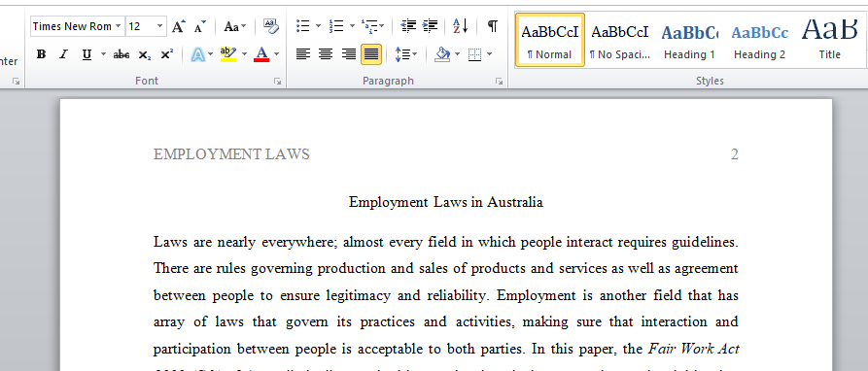
Task: Apply the Title style
Action: pyautogui.click(x=830, y=40)
